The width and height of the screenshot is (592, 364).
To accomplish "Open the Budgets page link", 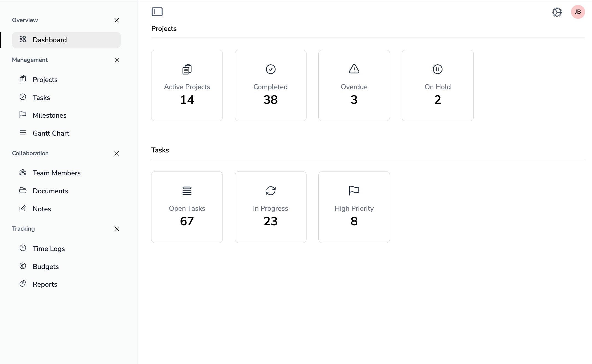I will pos(46,267).
